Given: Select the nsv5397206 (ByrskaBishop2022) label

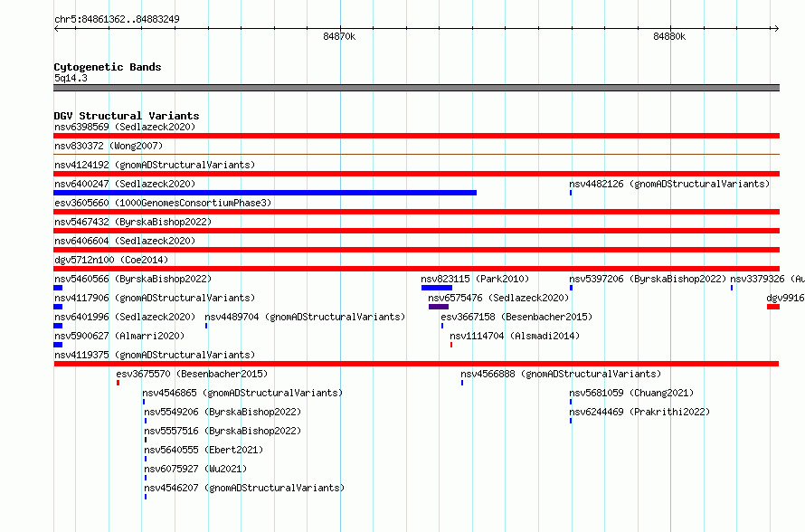Looking at the screenshot, I should pos(648,279).
